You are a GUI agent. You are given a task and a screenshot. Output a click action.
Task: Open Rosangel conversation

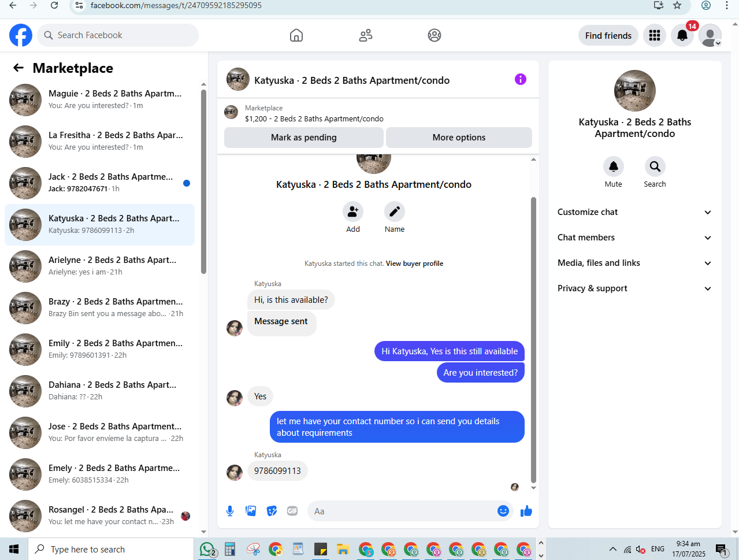99,516
